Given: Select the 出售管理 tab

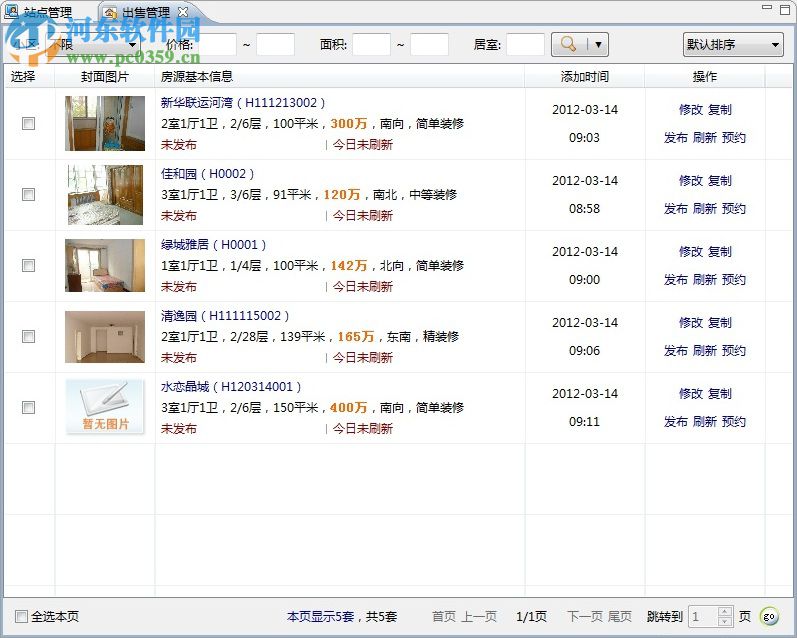Looking at the screenshot, I should 145,12.
